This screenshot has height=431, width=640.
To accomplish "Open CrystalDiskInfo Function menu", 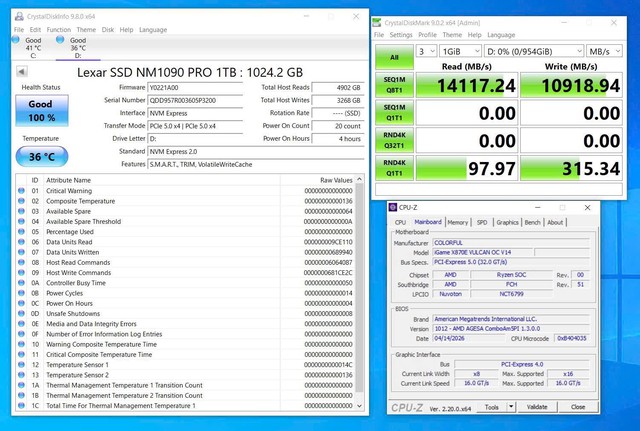I will (x=59, y=30).
